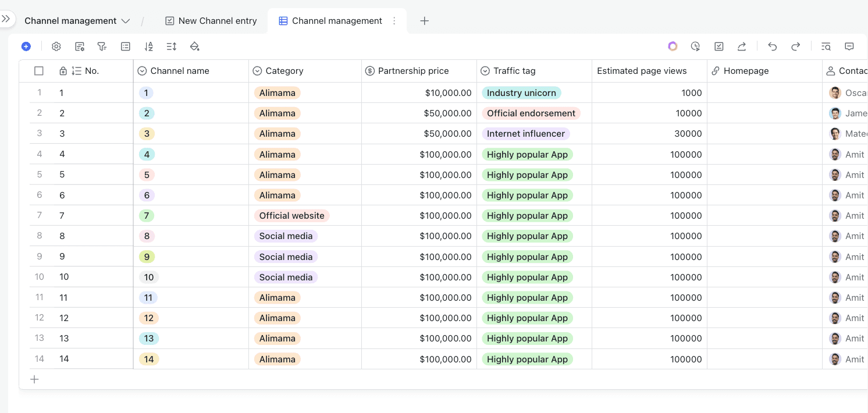Click contact James in row 2
The height and width of the screenshot is (413, 868).
848,113
